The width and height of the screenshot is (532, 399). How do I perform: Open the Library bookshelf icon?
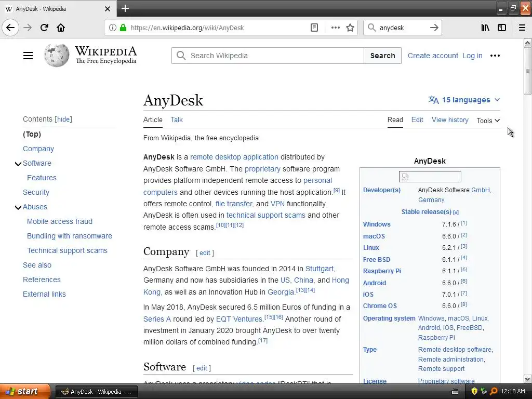click(x=486, y=28)
